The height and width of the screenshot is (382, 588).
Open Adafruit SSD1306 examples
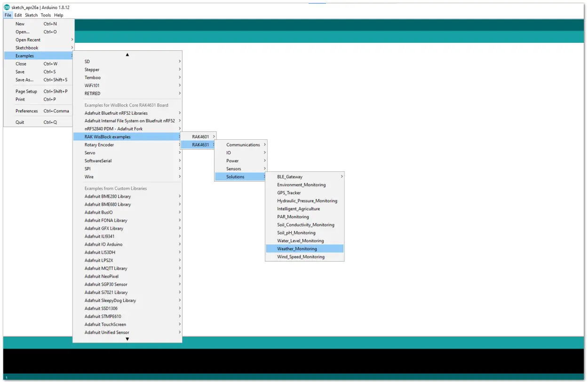click(127, 309)
